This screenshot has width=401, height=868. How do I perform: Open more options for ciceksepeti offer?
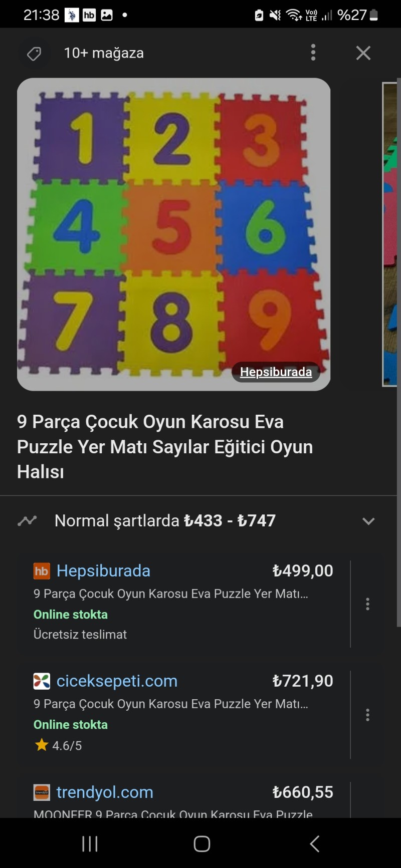[367, 715]
